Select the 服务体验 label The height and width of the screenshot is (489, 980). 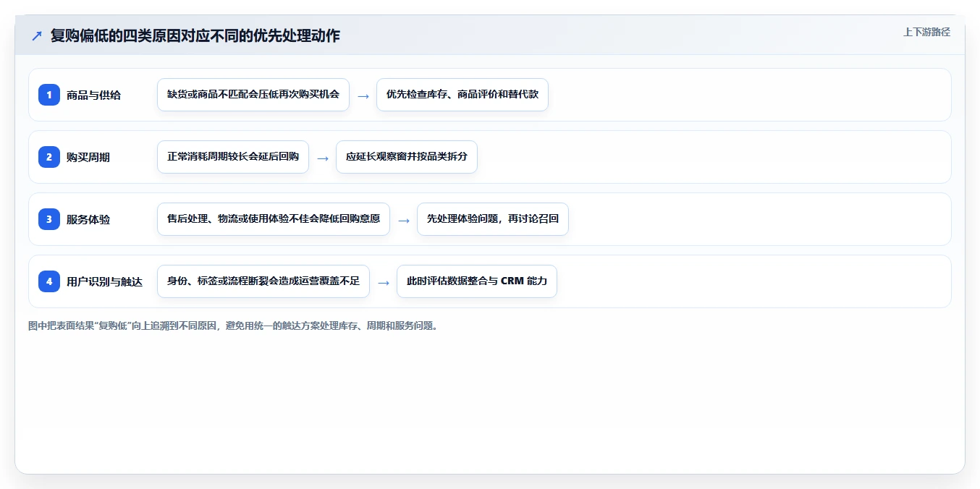[88, 219]
